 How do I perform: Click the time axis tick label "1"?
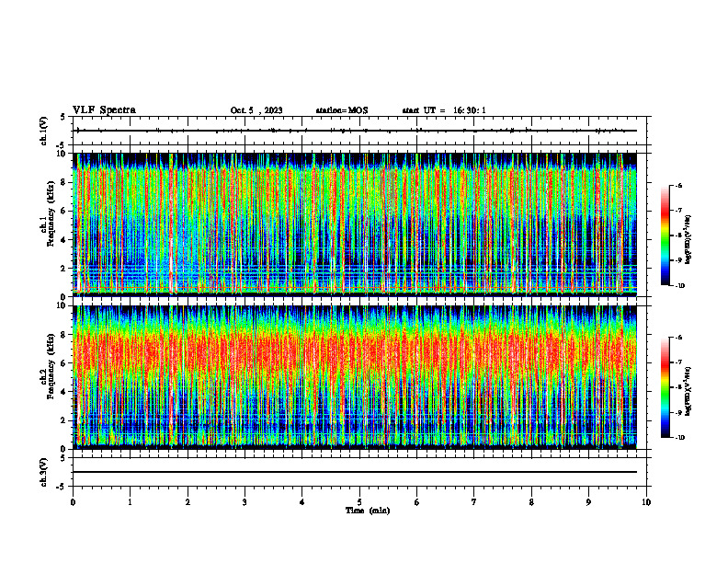[x=130, y=502]
